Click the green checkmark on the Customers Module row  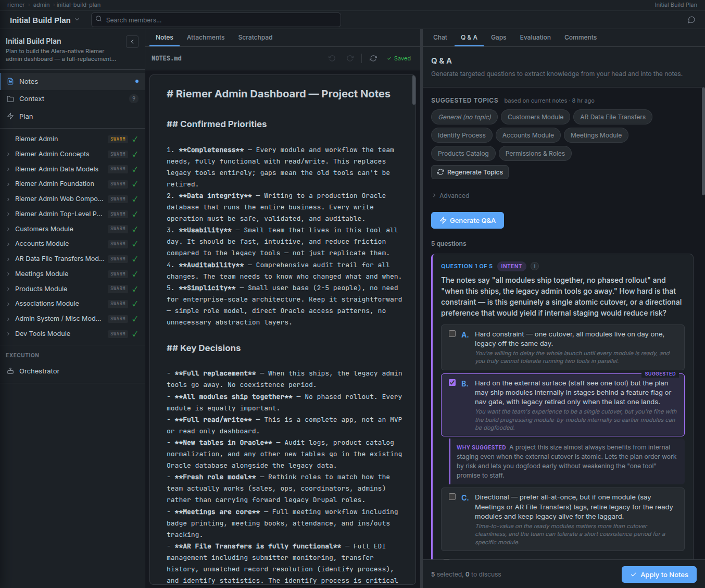[x=135, y=229]
